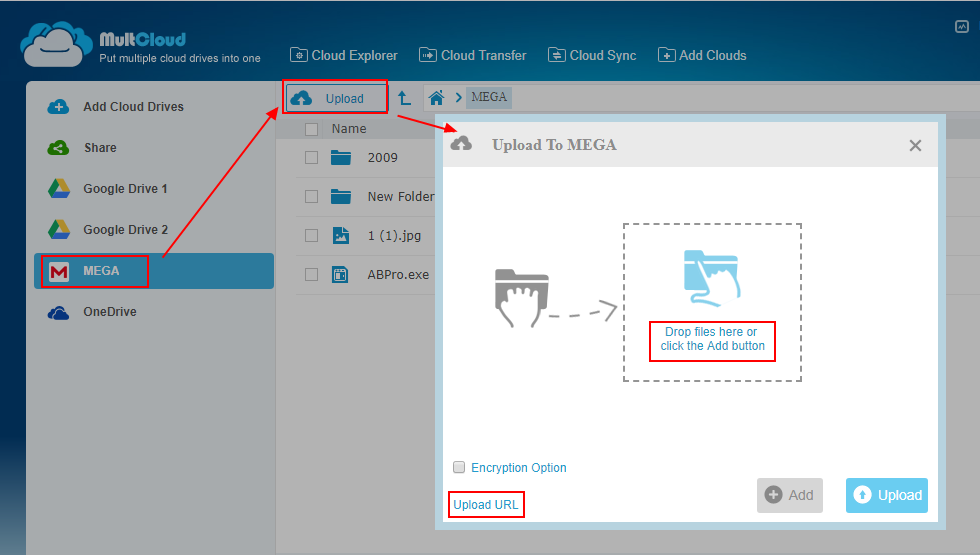This screenshot has width=980, height=555.
Task: Select file ABPro.exe
Action: (x=398, y=274)
